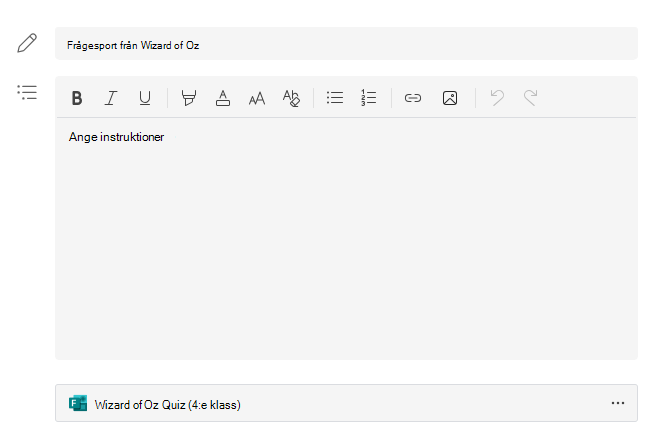Apply italic formatting
The width and height of the screenshot is (654, 433).
111,98
